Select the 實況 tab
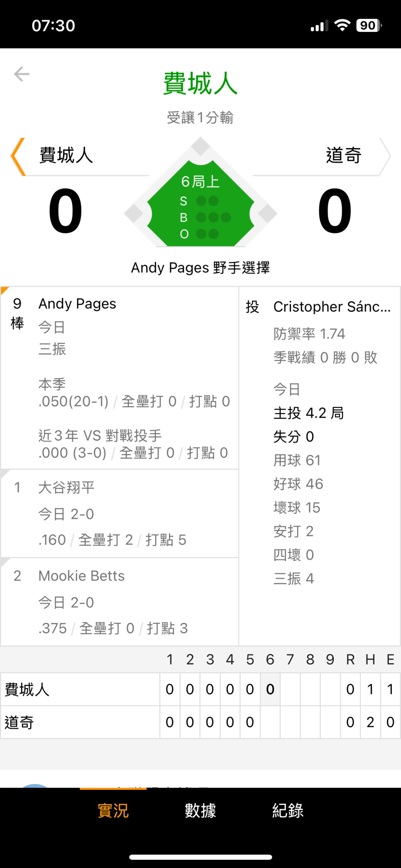401x868 pixels. point(113,810)
